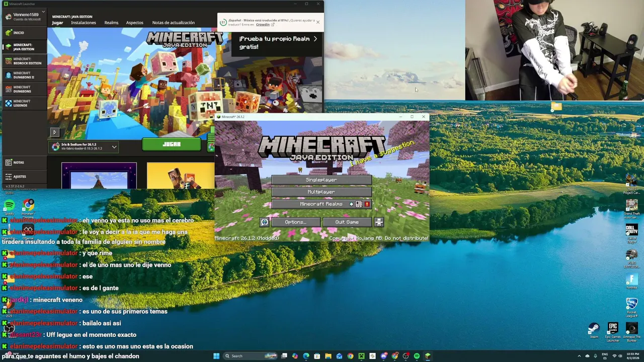The width and height of the screenshot is (644, 362).
Task: Open the volume control in system tray
Action: click(x=620, y=356)
